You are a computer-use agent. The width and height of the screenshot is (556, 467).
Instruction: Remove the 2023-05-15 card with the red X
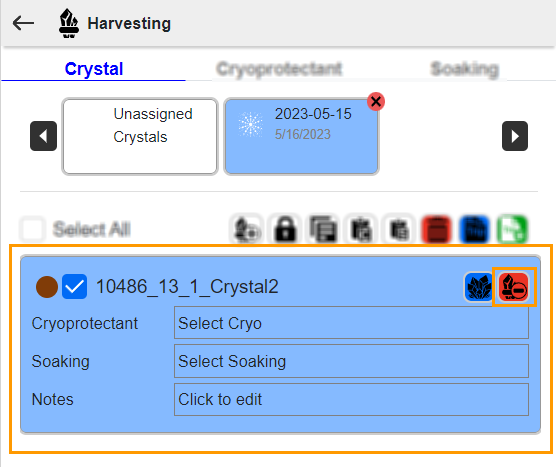[376, 102]
